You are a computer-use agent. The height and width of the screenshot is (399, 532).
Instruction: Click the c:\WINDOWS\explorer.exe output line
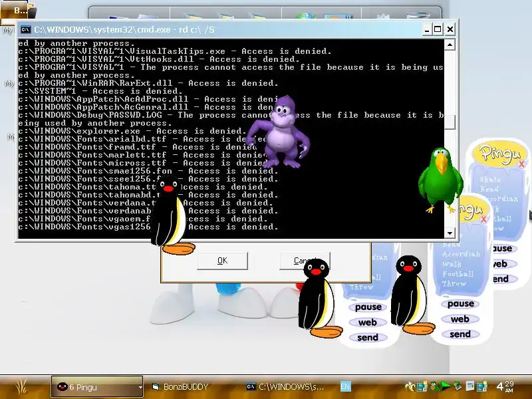tap(132, 131)
